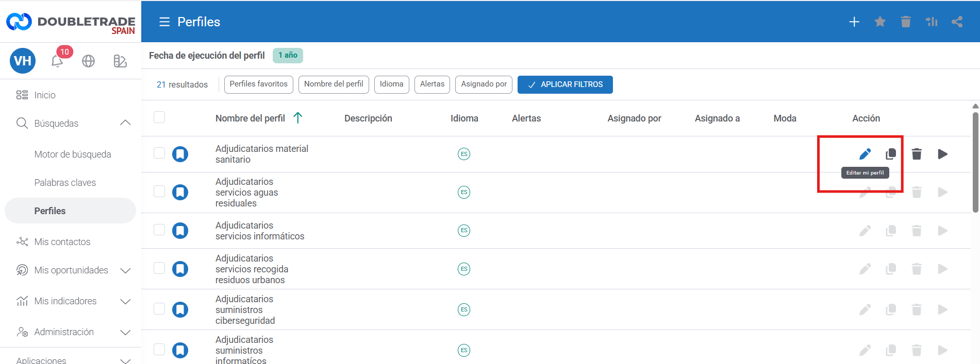The width and height of the screenshot is (980, 364).
Task: Click APLICAR FILTROS button
Action: (565, 84)
